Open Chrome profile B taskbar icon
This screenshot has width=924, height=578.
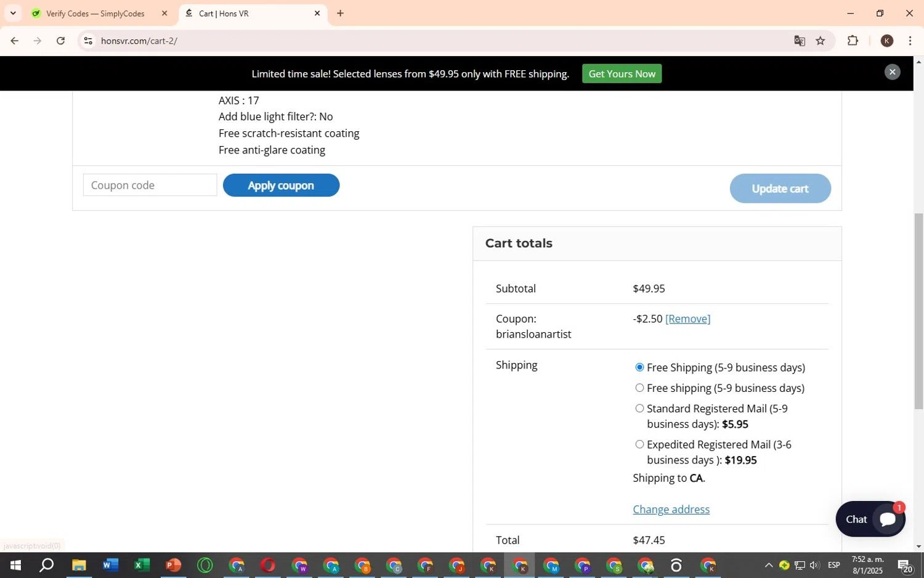point(362,565)
